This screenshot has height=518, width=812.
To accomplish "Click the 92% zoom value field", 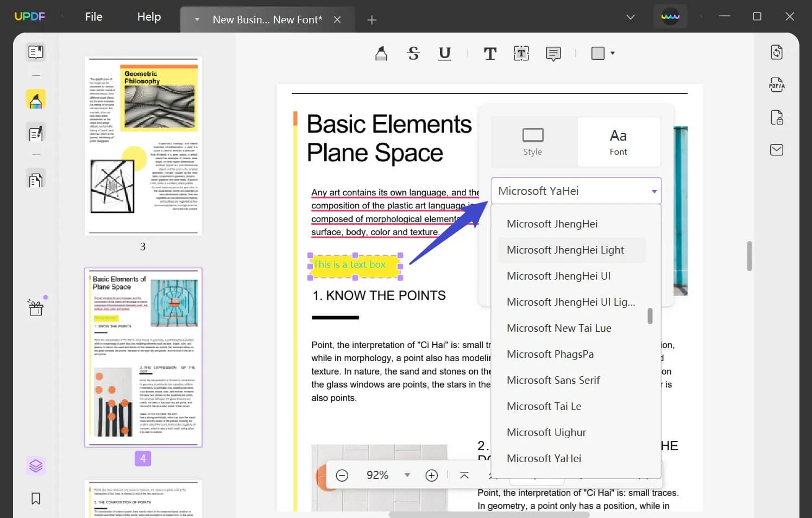I will [377, 475].
